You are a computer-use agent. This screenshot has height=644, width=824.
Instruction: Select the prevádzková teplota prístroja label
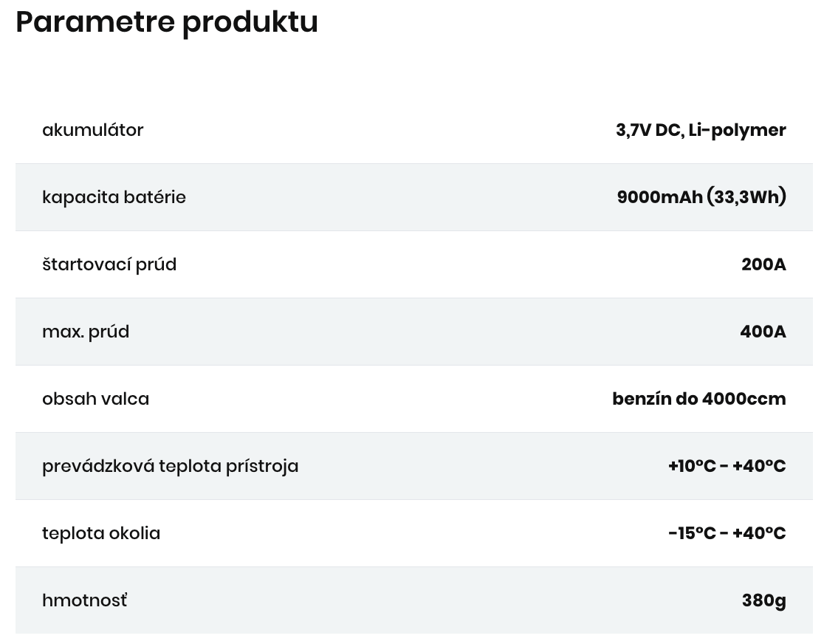click(x=171, y=466)
